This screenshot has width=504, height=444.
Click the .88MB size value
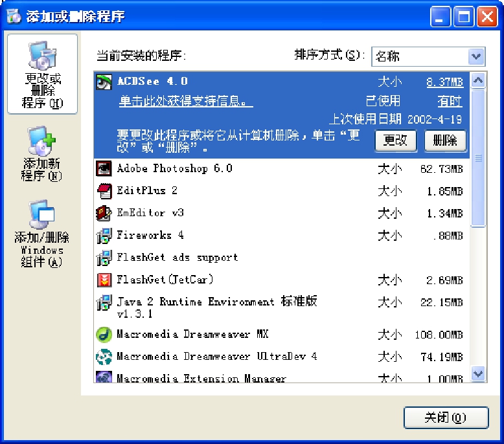click(448, 236)
